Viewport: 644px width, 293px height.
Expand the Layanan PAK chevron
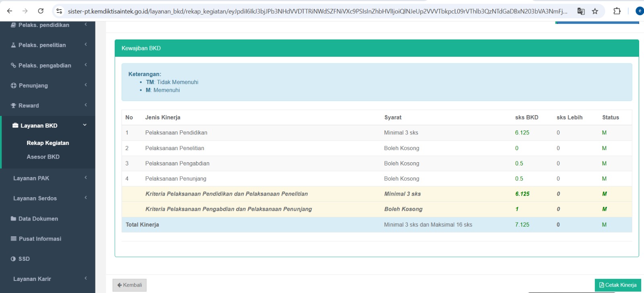click(x=86, y=177)
